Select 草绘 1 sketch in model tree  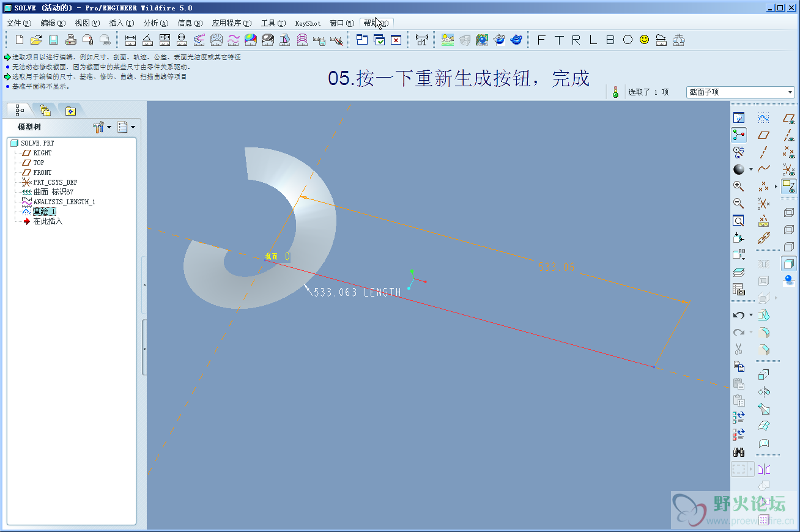point(45,212)
